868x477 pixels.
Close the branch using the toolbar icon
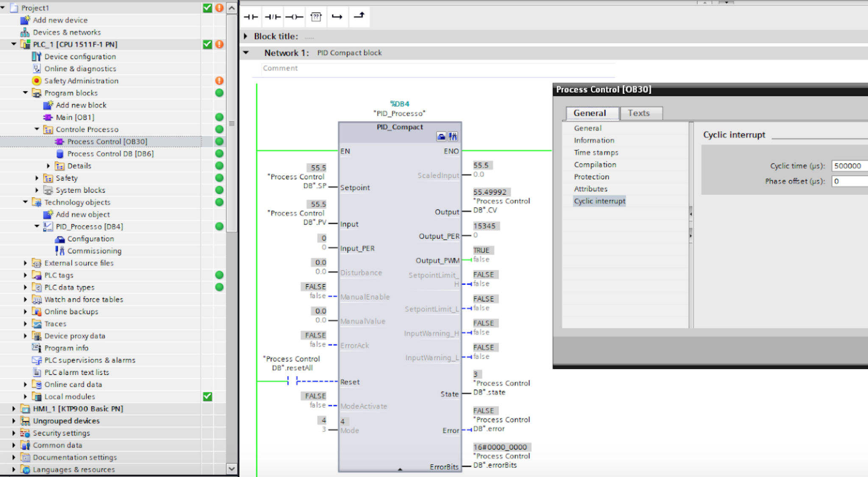(x=359, y=17)
